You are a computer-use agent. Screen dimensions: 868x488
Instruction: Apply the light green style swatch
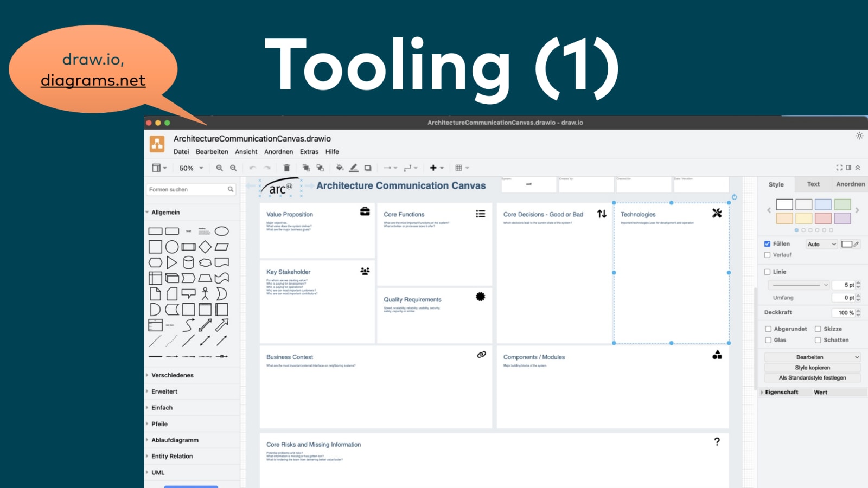pos(843,204)
